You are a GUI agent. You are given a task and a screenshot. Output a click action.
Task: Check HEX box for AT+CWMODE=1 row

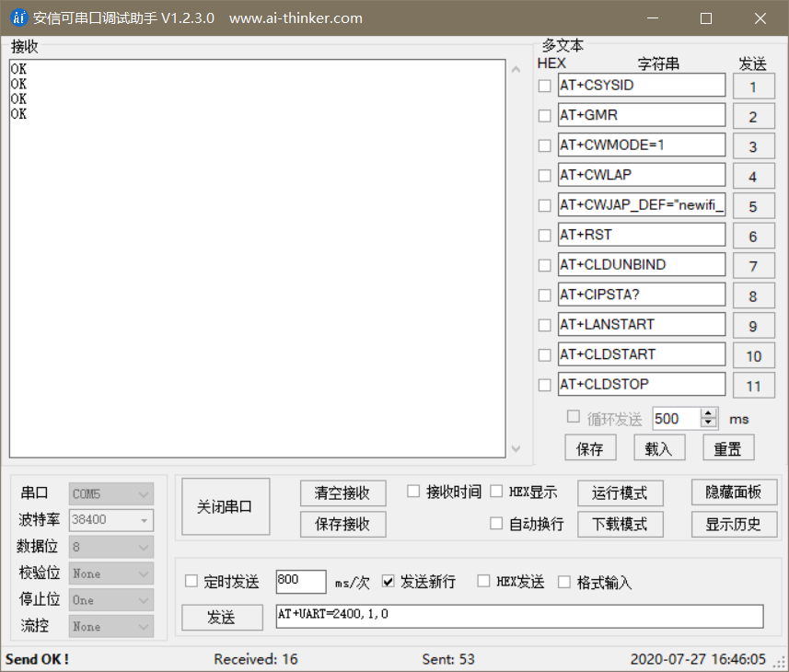click(544, 145)
